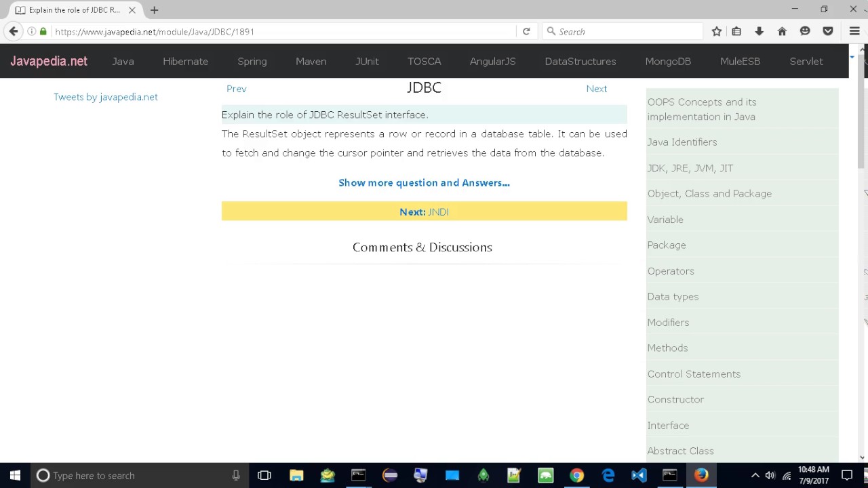Go to the home page icon
This screenshot has height=488, width=868.
point(782,31)
